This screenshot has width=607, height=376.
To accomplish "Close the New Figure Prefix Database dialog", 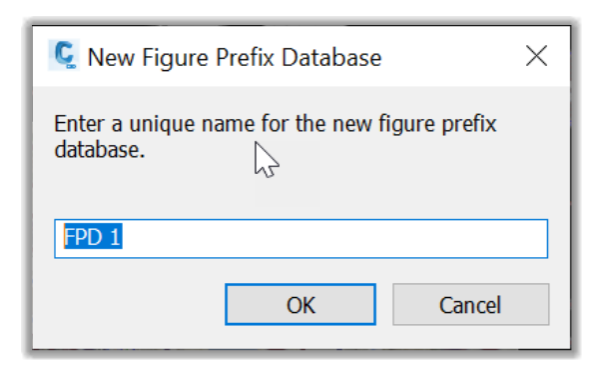I will point(536,56).
